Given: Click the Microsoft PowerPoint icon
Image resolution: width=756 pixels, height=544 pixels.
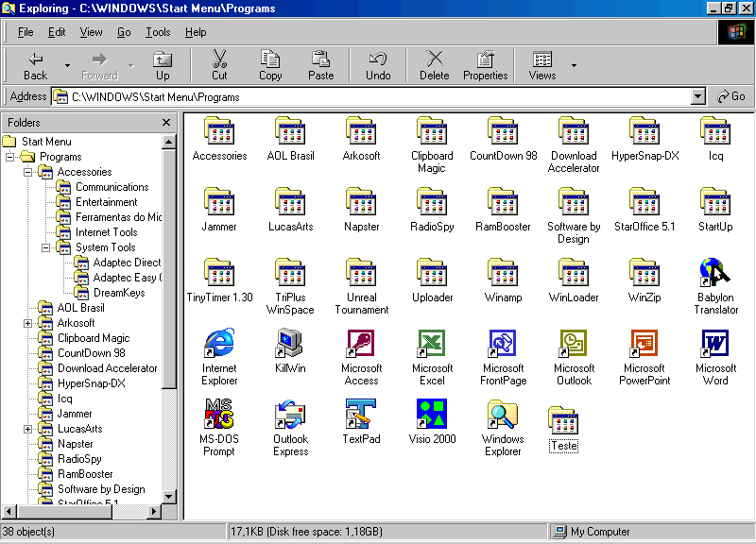Looking at the screenshot, I should (x=644, y=344).
